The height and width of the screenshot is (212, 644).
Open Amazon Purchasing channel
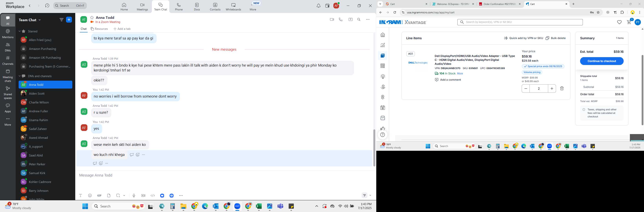[45, 49]
